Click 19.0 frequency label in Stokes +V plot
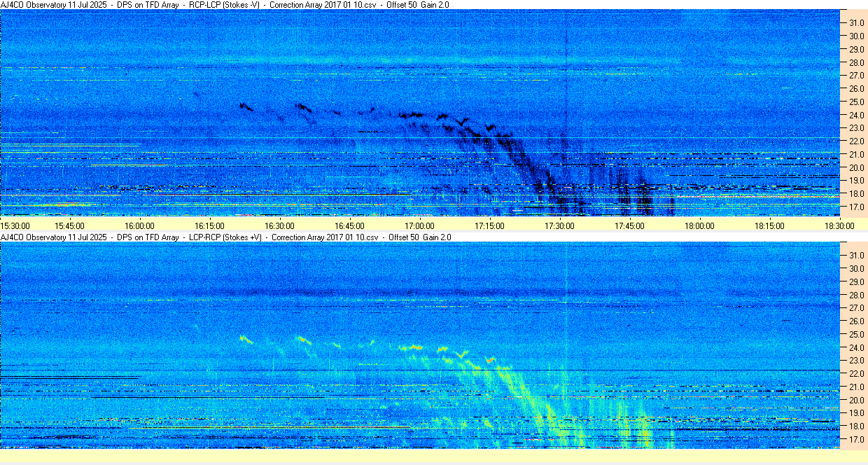Viewport: 868px width, 465px height. (856, 413)
